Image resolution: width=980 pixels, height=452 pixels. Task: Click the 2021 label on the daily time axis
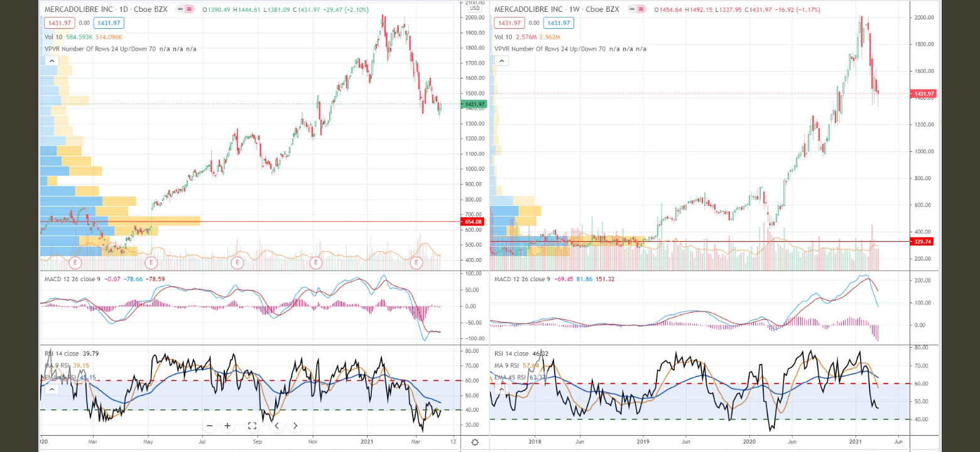tap(367, 443)
